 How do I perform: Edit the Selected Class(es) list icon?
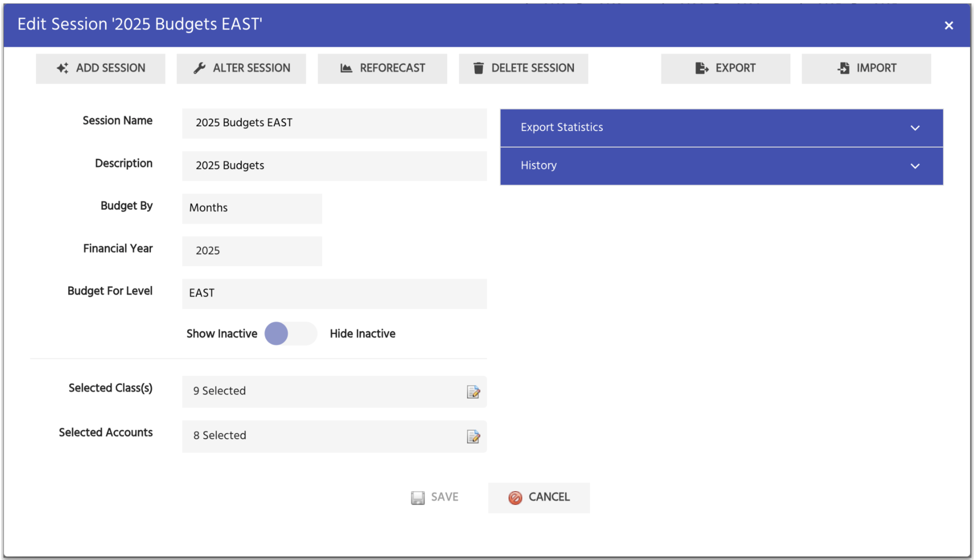coord(473,392)
